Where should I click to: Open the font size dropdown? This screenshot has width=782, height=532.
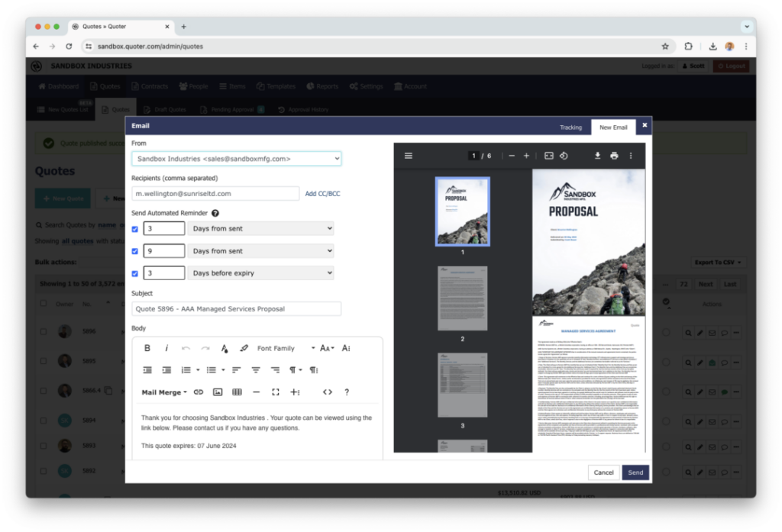[x=327, y=348]
